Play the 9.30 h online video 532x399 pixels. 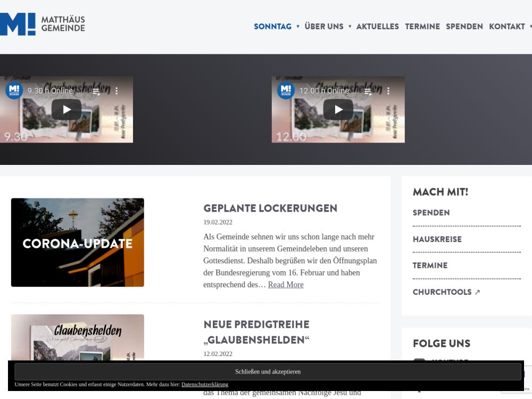tap(66, 110)
